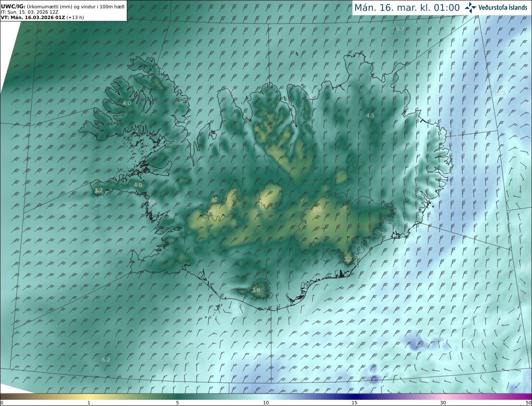532x406 pixels.
Task: Click the Veðurstofa Íslands logo
Action: tap(496, 7)
